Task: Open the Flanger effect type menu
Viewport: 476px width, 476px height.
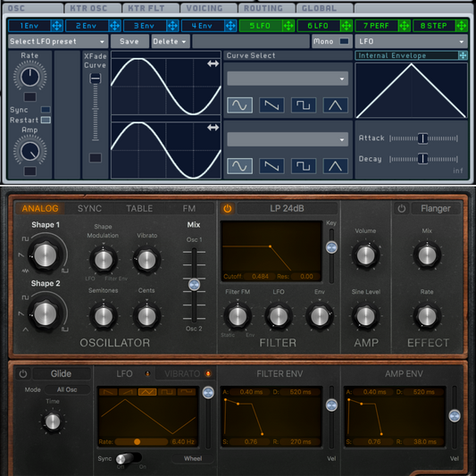Action: click(436, 209)
